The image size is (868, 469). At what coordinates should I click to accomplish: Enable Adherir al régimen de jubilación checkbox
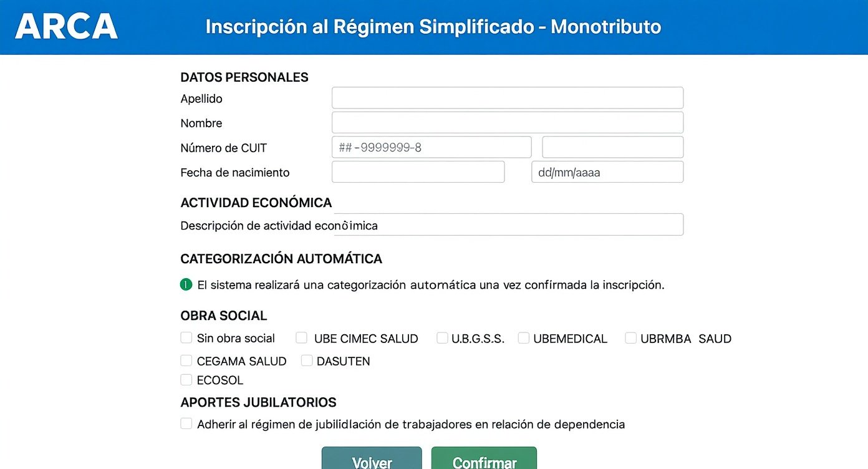click(186, 424)
